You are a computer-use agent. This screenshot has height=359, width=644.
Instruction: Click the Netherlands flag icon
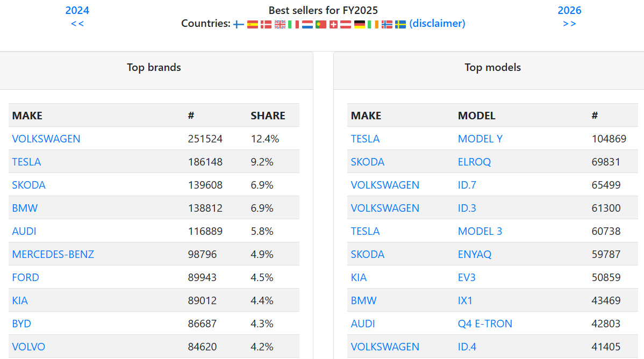click(307, 24)
